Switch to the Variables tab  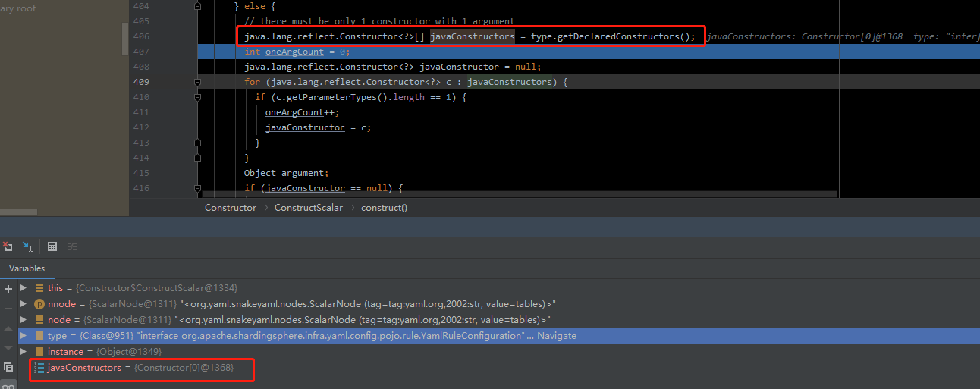click(27, 268)
